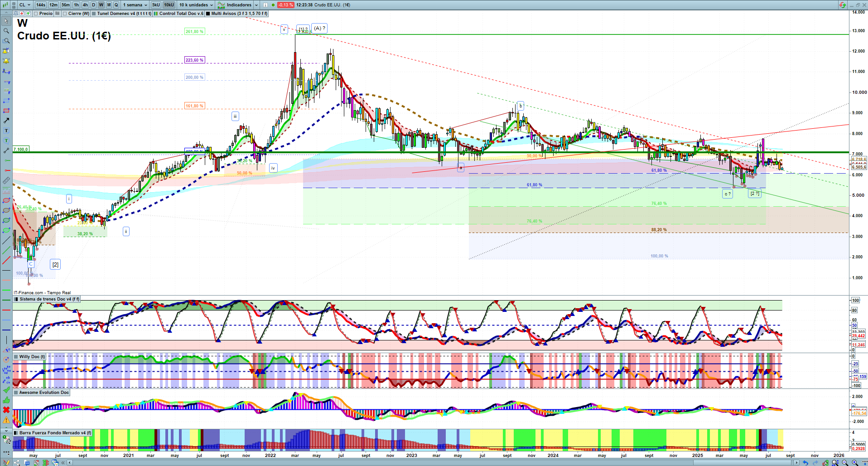Select the green speech bubble text tool
Viewport: 868px width, 466px height.
click(6, 141)
